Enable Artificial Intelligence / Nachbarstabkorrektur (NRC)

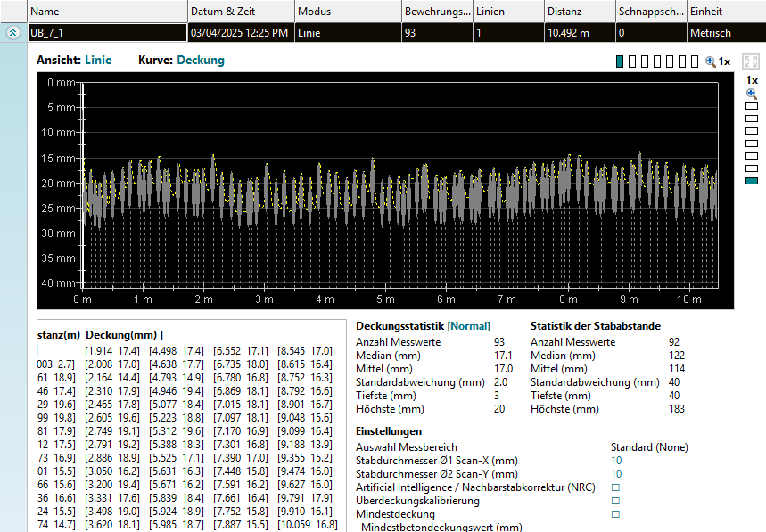click(x=614, y=488)
